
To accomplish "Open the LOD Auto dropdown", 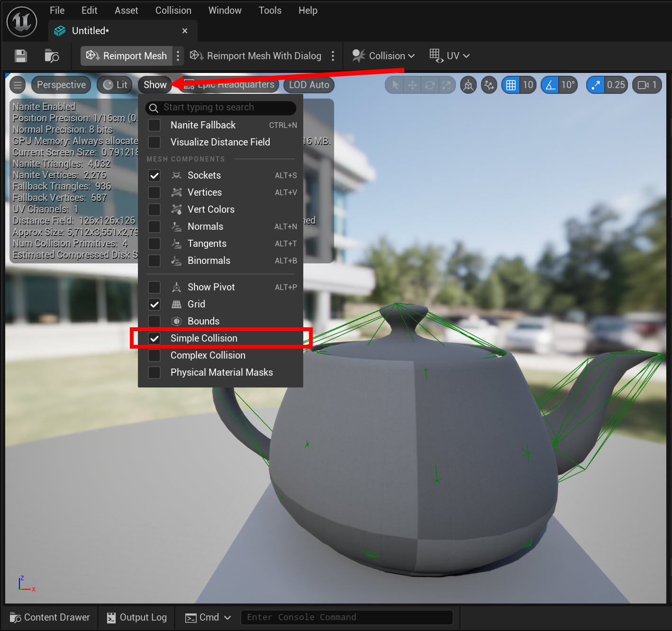I will pyautogui.click(x=309, y=85).
